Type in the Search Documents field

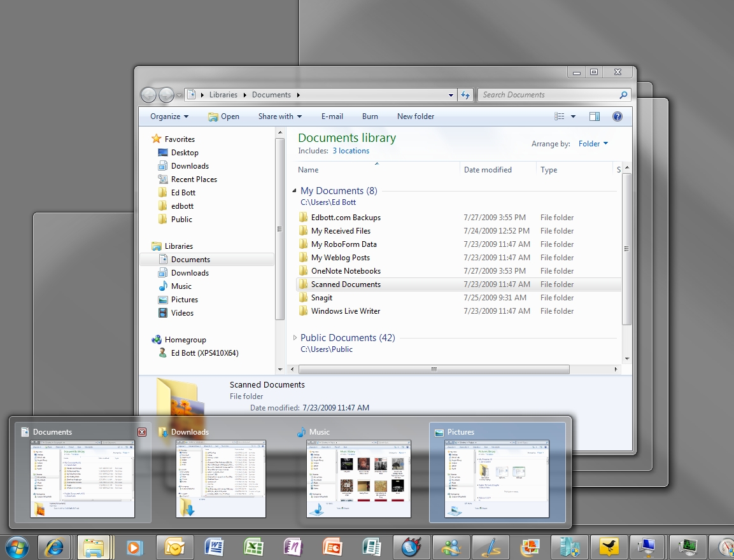click(547, 95)
